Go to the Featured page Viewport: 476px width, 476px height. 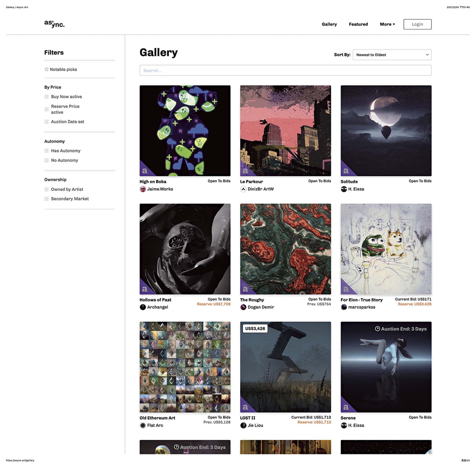(x=358, y=24)
